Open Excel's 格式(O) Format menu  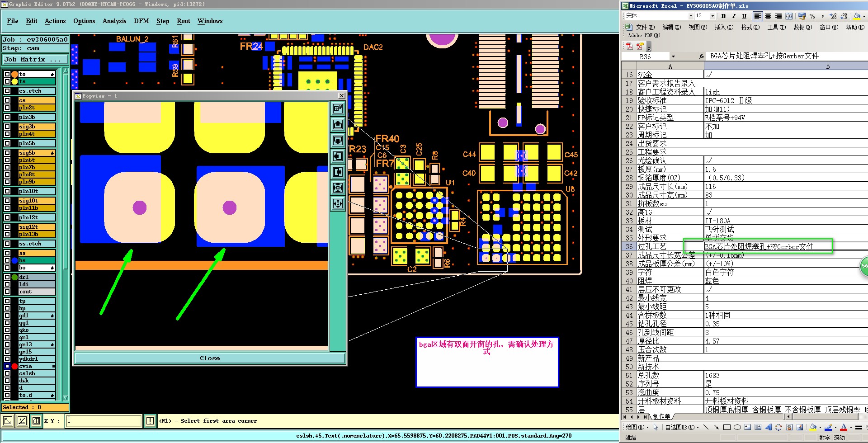pyautogui.click(x=750, y=27)
